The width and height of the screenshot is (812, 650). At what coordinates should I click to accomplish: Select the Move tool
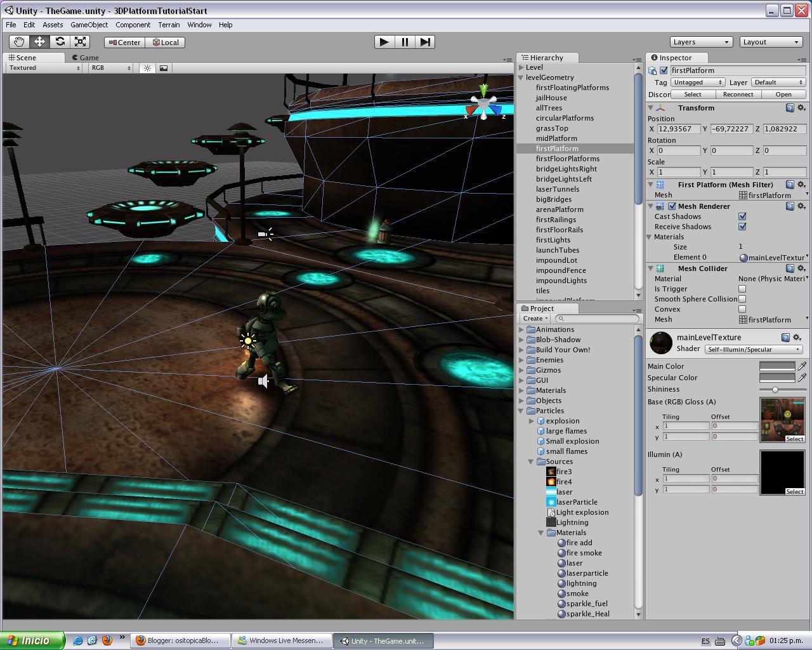[x=39, y=41]
